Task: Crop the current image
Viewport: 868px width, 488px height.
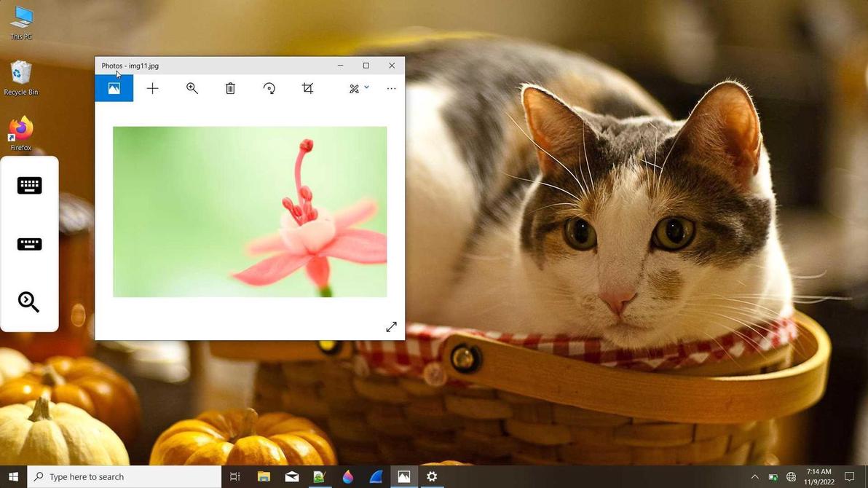Action: tap(307, 88)
